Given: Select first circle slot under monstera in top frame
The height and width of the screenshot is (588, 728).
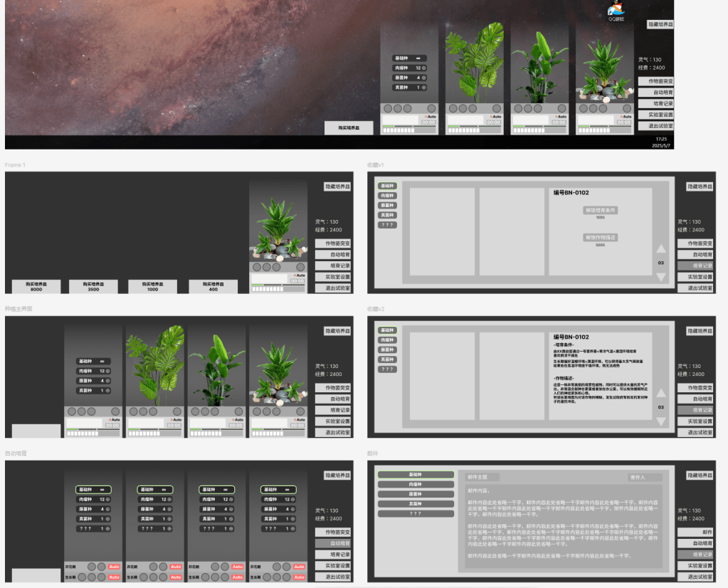Looking at the screenshot, I should (x=453, y=108).
